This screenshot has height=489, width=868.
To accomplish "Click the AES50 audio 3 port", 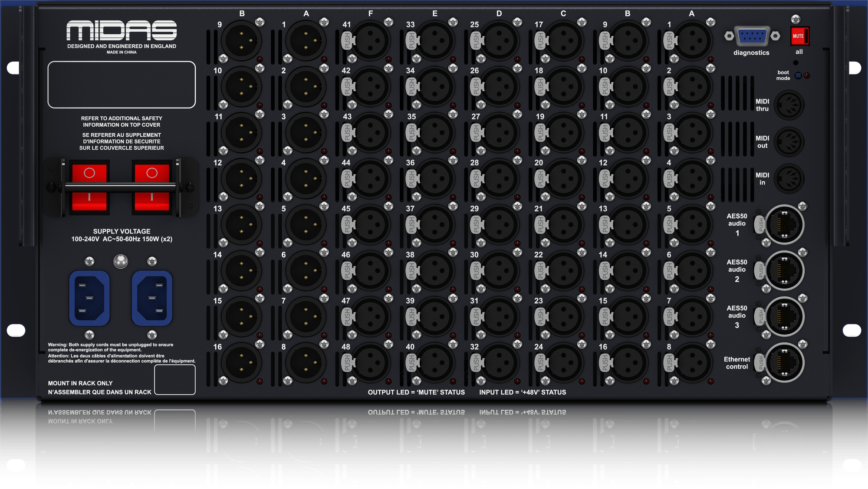I will [784, 317].
